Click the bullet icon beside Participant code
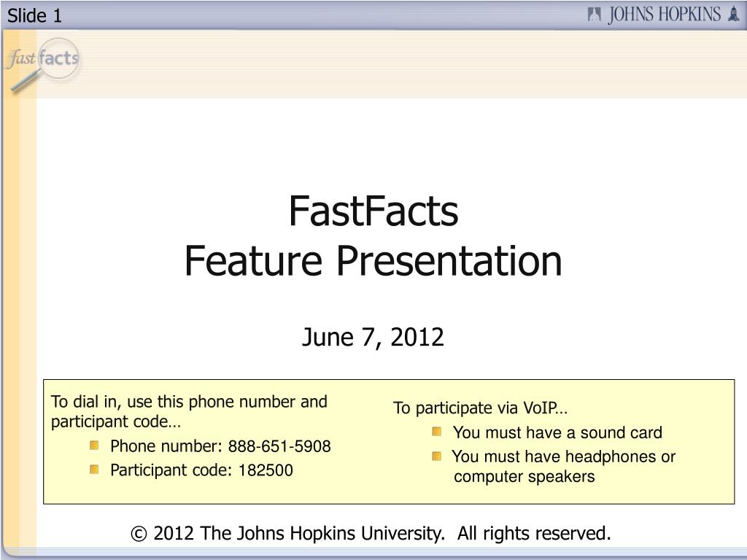 point(96,468)
